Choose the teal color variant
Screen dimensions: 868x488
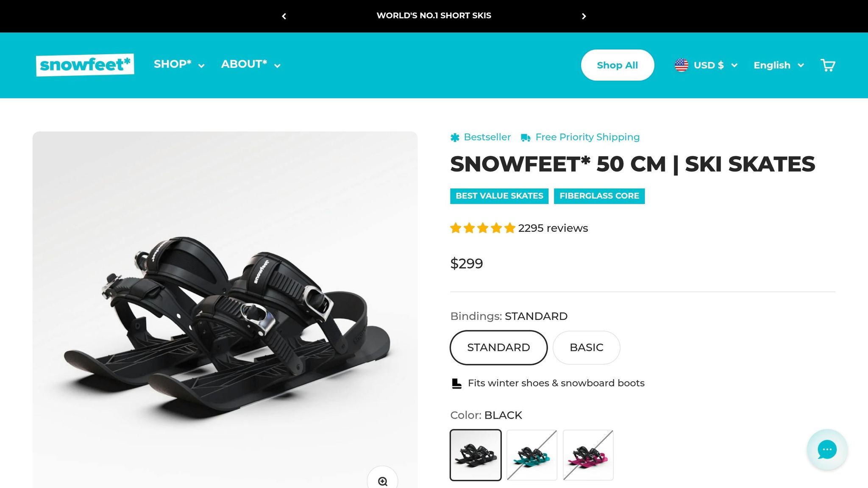(532, 454)
